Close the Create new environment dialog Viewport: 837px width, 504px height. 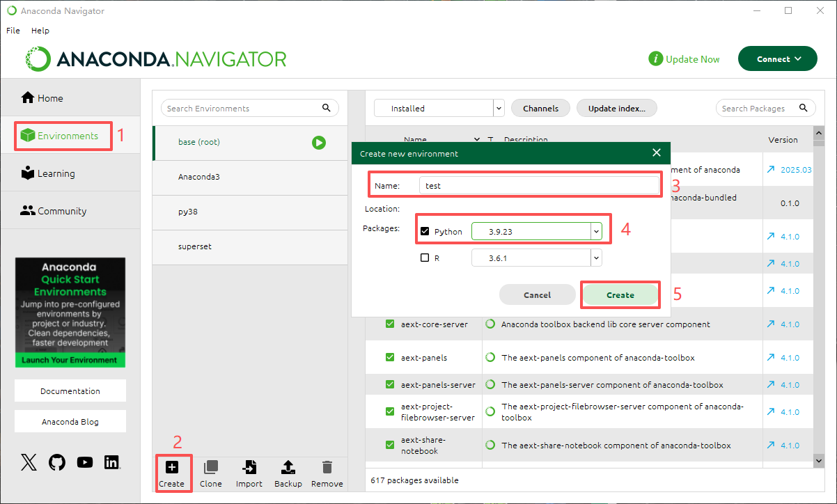point(656,153)
